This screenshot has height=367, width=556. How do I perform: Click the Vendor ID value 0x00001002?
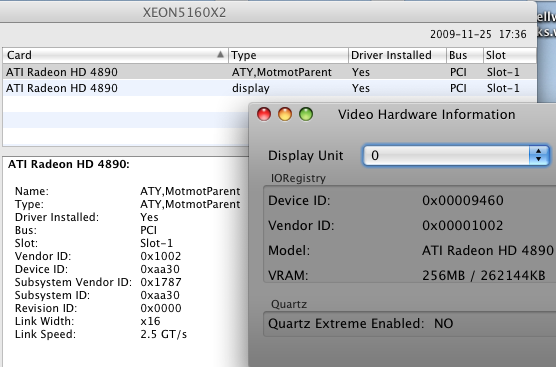coord(462,226)
